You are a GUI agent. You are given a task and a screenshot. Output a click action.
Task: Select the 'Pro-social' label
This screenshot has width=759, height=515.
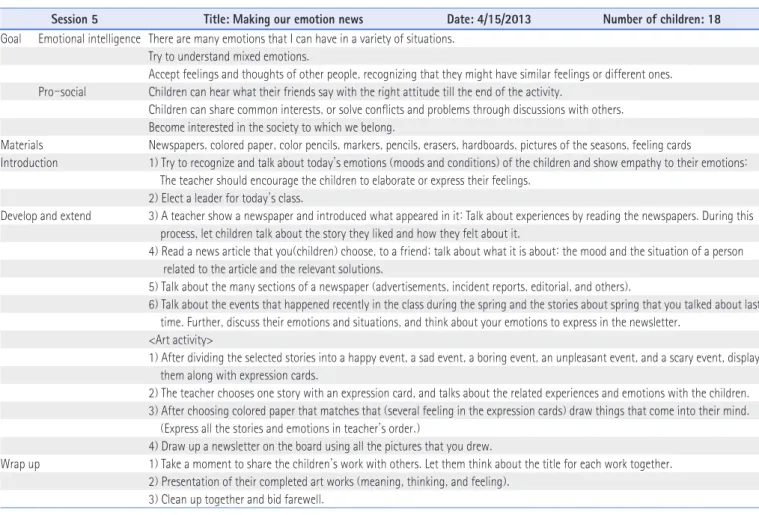tap(62, 92)
